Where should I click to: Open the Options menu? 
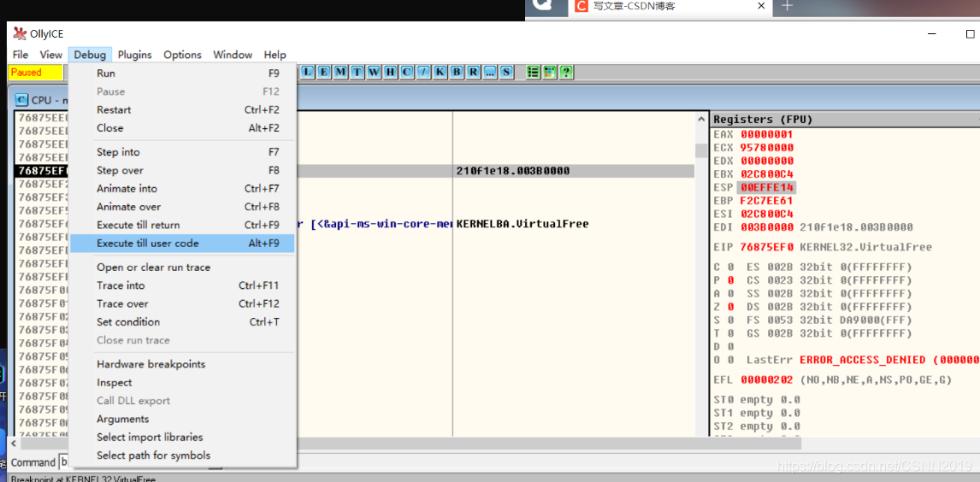coord(182,55)
